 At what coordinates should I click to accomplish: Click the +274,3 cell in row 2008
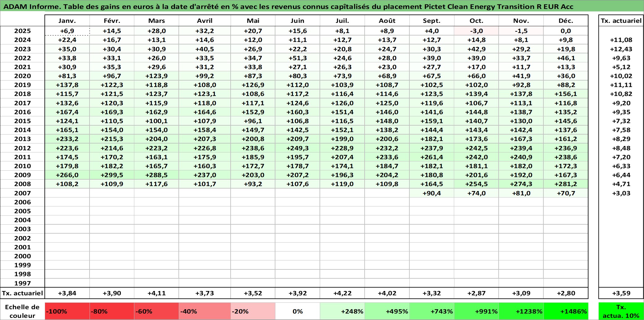pyautogui.click(x=521, y=184)
